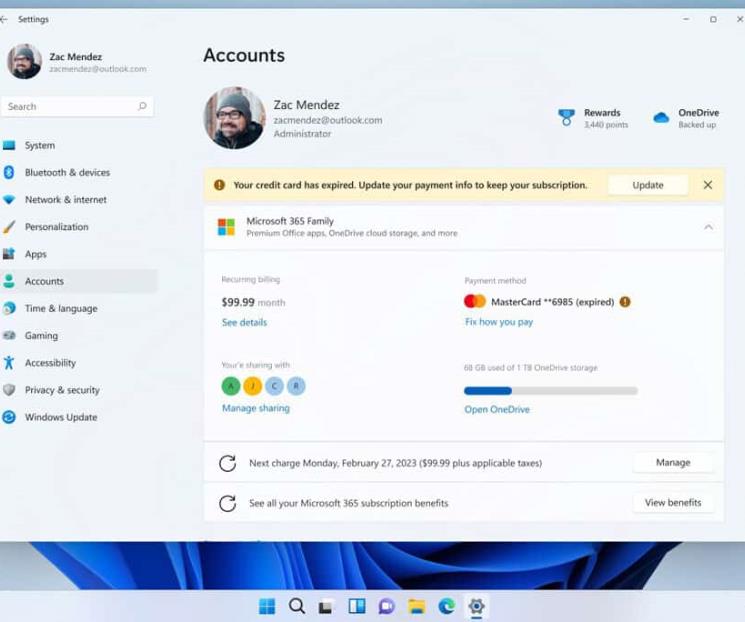Viewport: 745px width, 622px height.
Task: Click the refresh icon beside subscription benefits
Action: click(x=228, y=503)
